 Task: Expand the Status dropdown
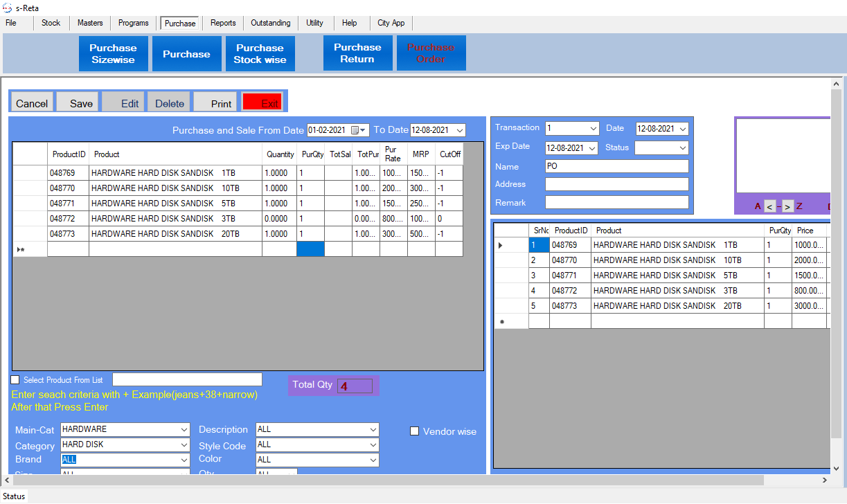682,148
